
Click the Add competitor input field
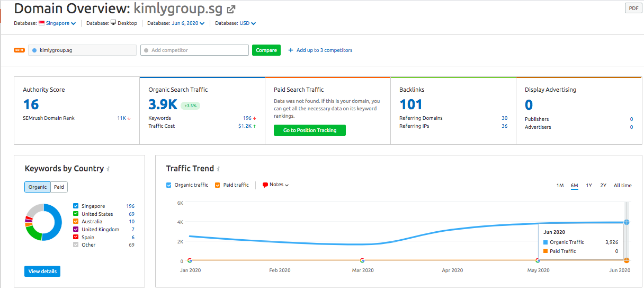[x=194, y=50]
